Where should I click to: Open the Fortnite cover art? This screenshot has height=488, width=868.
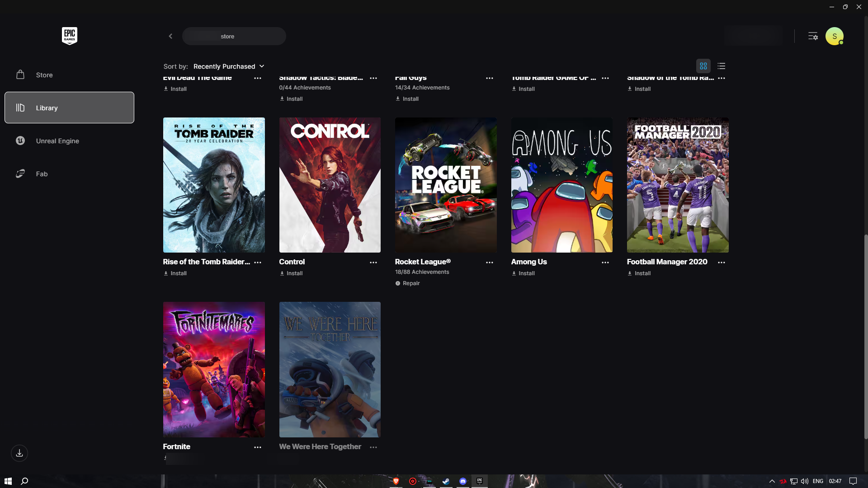(214, 370)
